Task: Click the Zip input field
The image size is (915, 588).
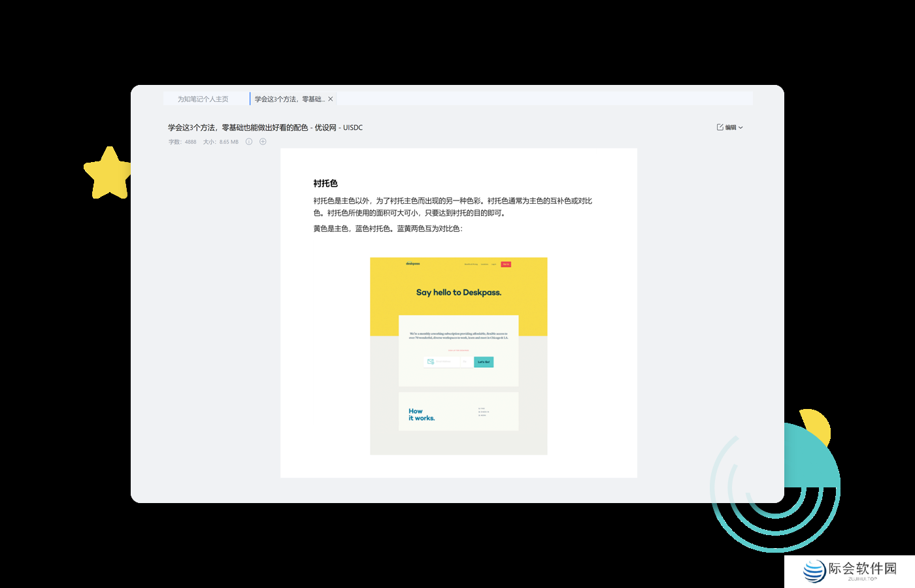Action: (467, 361)
